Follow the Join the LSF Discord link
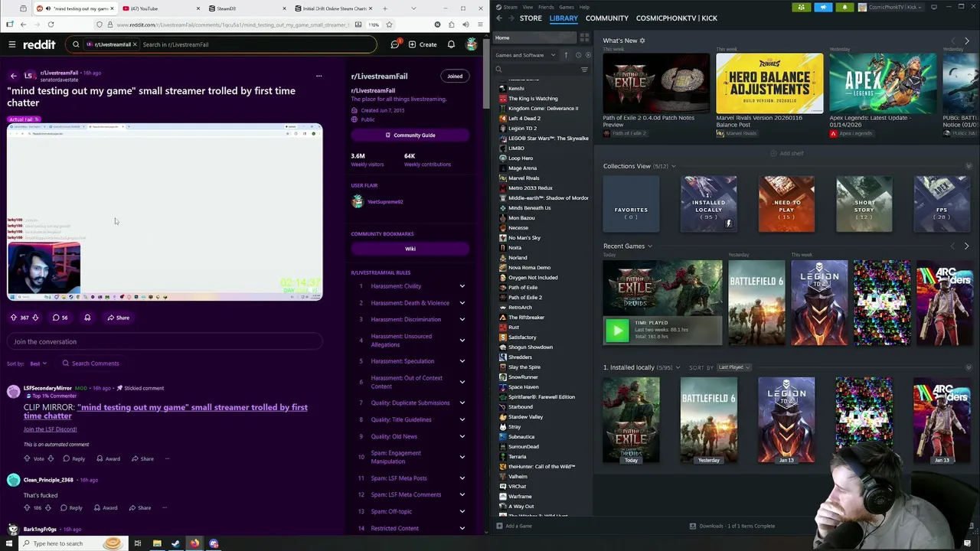Viewport: 980px width, 551px height. (x=50, y=429)
